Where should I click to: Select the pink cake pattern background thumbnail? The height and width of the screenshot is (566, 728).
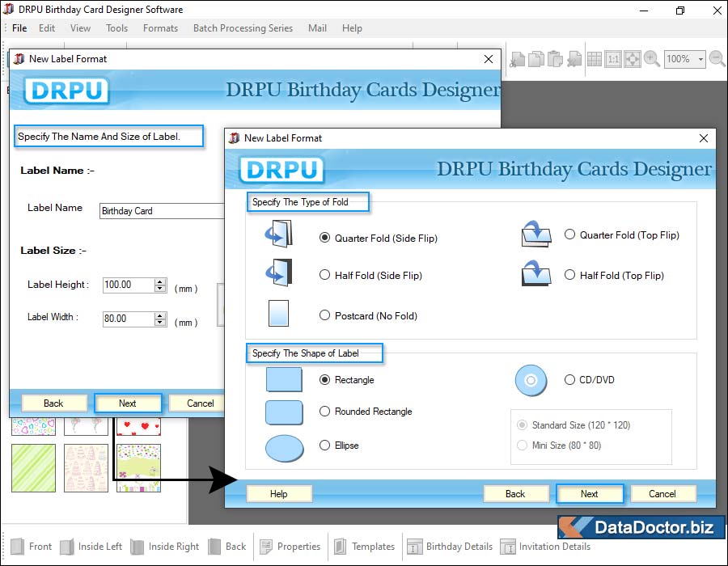[86, 468]
